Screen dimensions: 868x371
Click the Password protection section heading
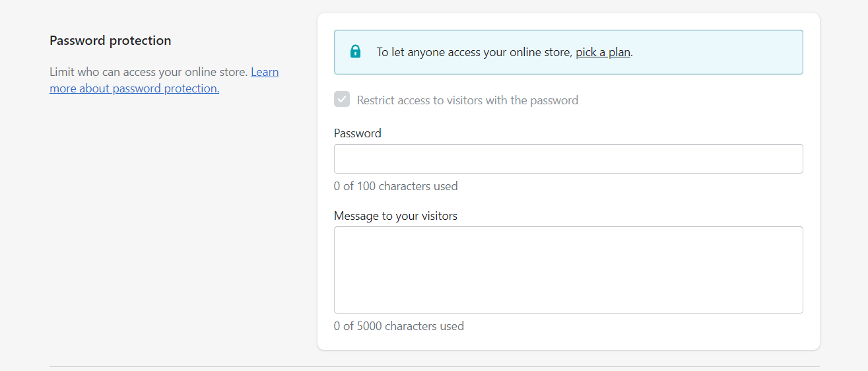click(110, 40)
